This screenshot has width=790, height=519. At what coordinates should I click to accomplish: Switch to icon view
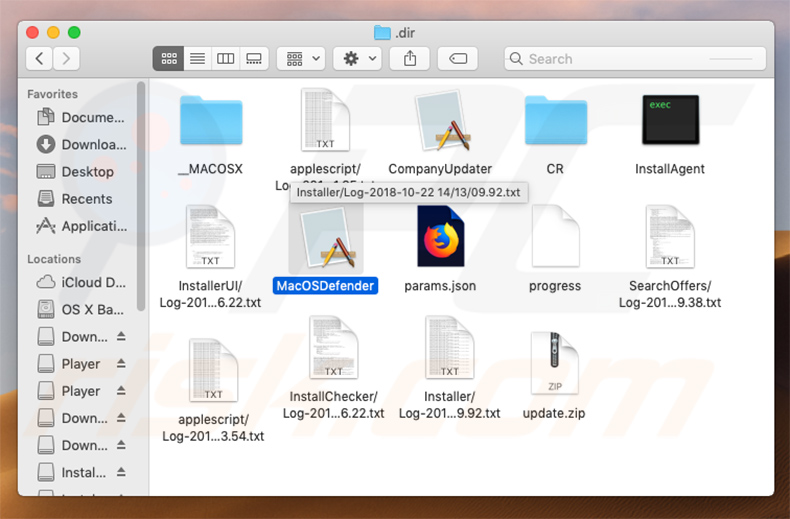coord(168,59)
